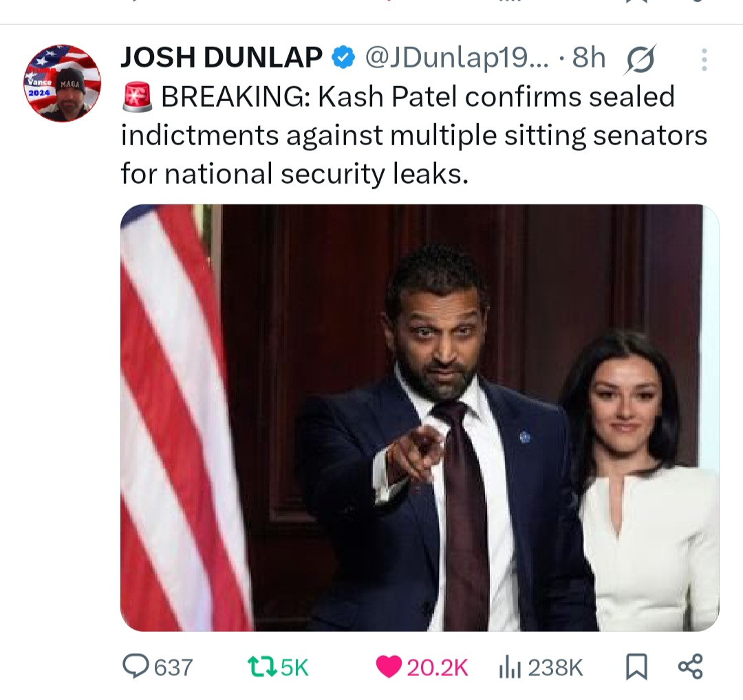743x700 pixels.
Task: Open the three-dot more options menu
Action: 704,59
